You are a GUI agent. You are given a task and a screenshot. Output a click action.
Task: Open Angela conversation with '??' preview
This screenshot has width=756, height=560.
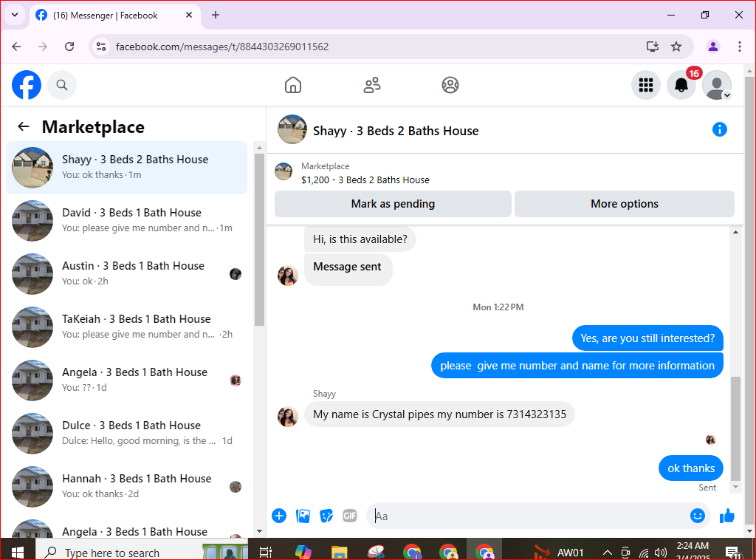[x=127, y=380]
